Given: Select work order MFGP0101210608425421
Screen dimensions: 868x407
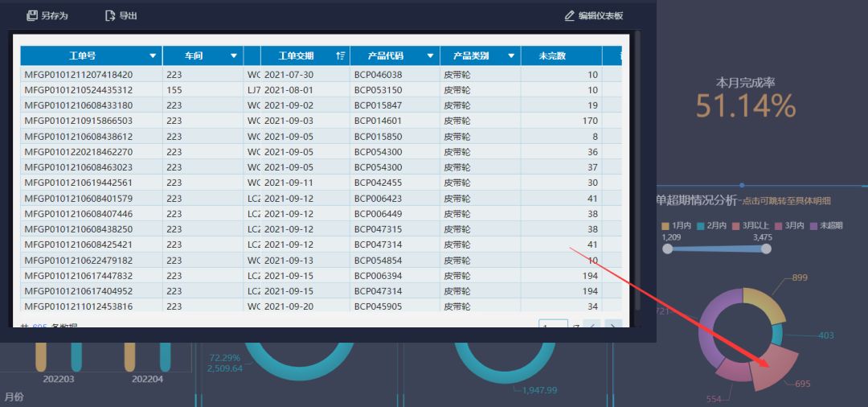Looking at the screenshot, I should [79, 245].
